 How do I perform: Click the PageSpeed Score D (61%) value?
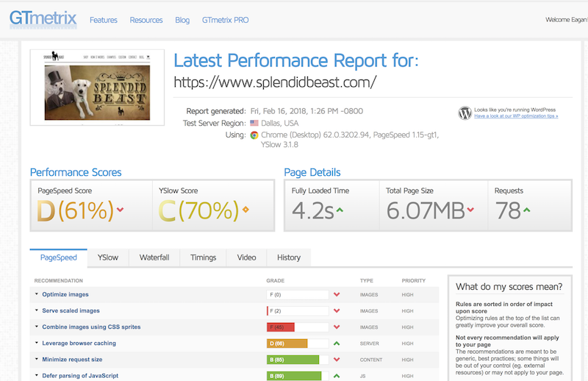(x=75, y=210)
